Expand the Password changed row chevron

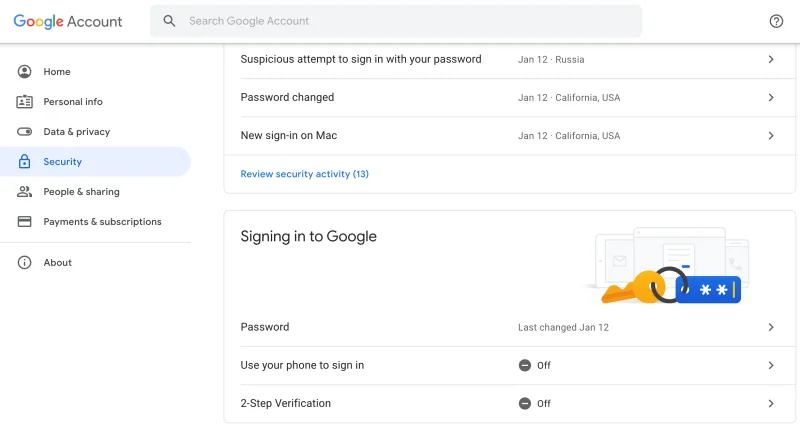coord(771,98)
